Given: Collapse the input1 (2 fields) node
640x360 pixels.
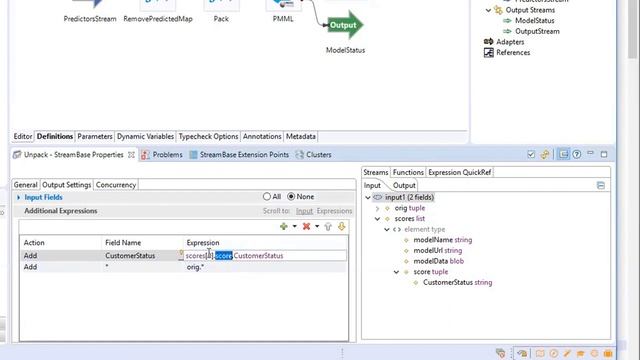Looking at the screenshot, I should (x=368, y=198).
